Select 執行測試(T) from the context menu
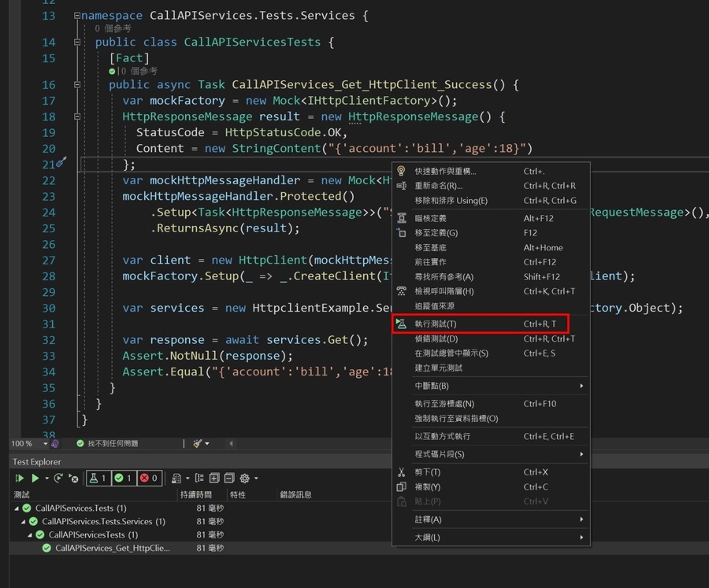This screenshot has width=709, height=588. pos(436,324)
